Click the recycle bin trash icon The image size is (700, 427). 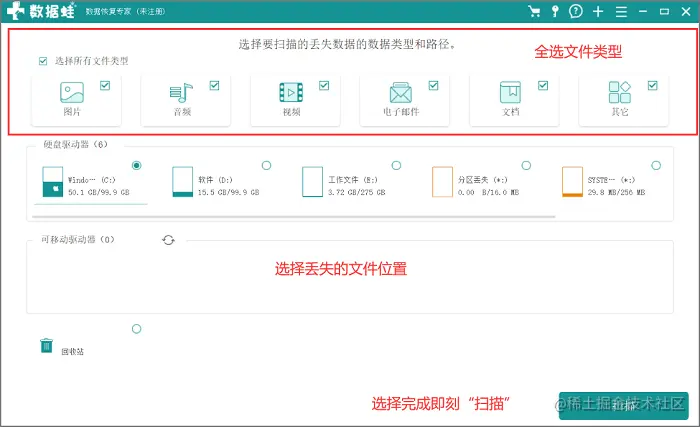(x=46, y=345)
